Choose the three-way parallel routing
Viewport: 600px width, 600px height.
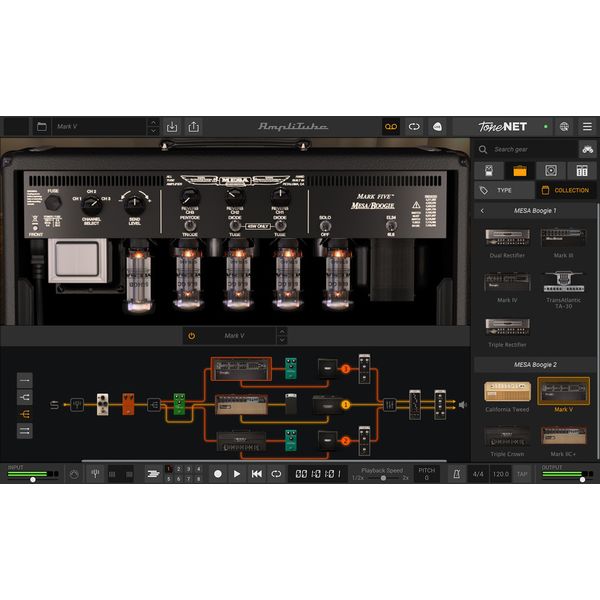coord(24,414)
